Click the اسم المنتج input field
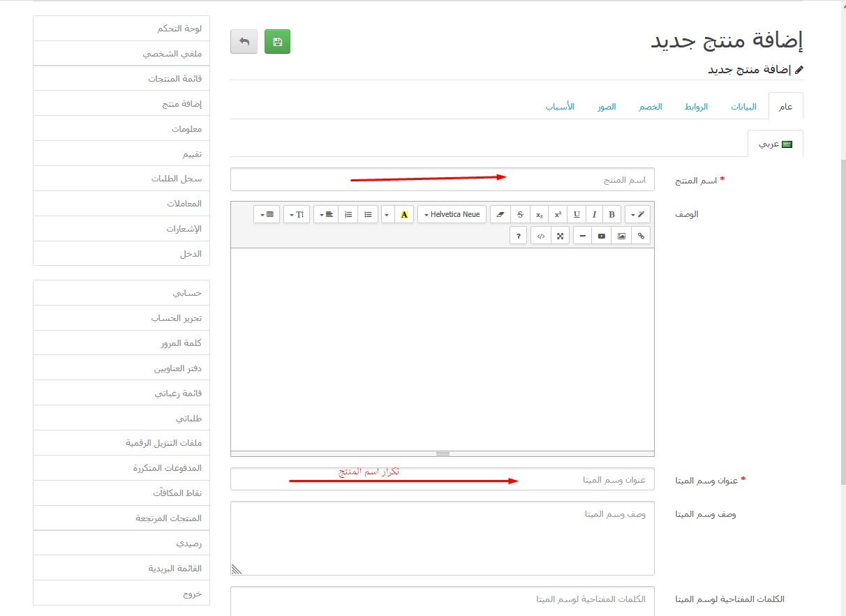This screenshot has width=846, height=616. (x=442, y=180)
